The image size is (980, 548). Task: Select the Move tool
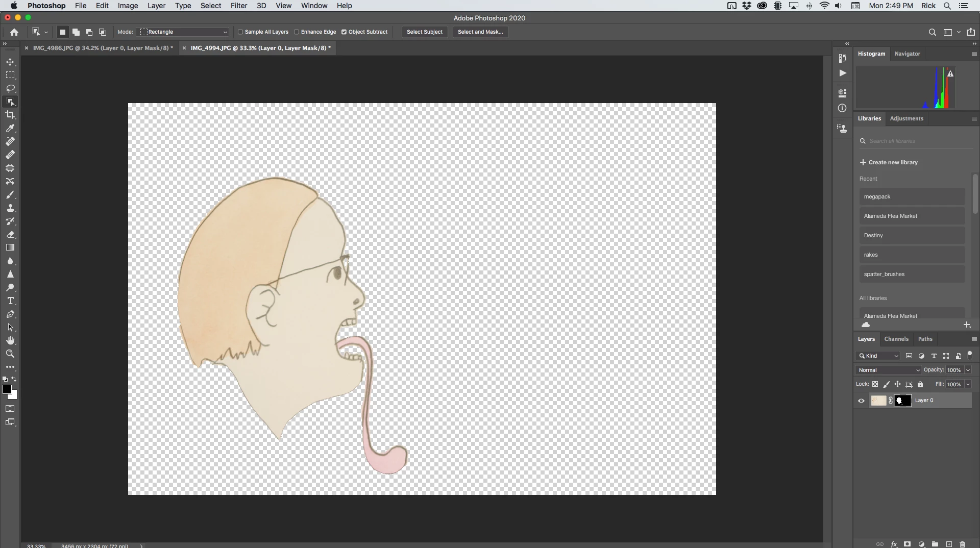point(10,62)
